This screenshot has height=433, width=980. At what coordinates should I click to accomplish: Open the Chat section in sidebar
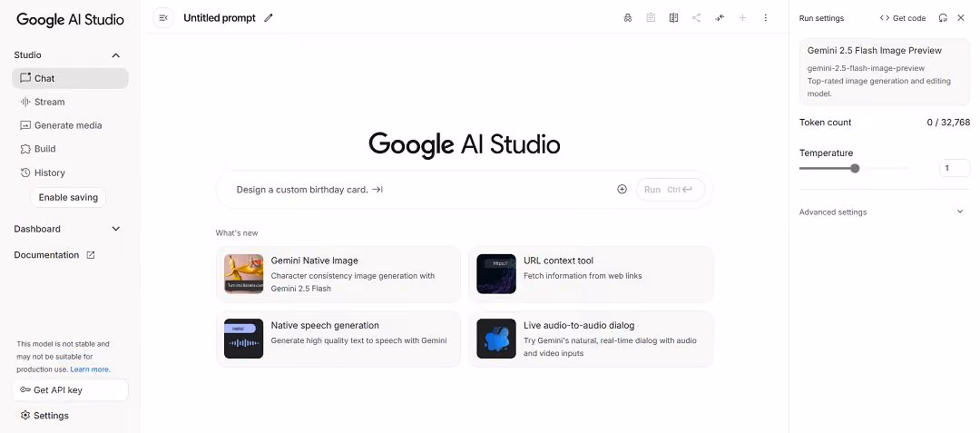click(x=70, y=78)
